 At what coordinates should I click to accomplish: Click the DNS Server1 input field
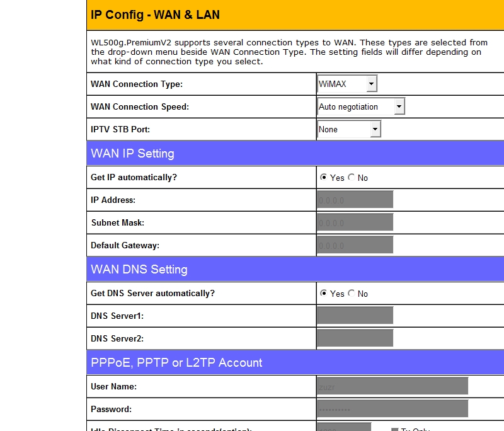[x=355, y=316]
